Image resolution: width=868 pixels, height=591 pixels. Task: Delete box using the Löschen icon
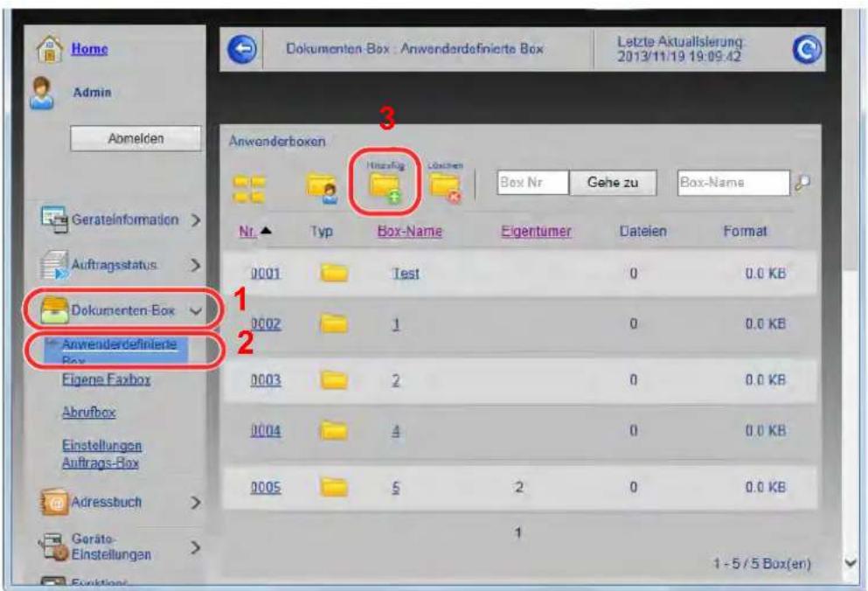(446, 188)
